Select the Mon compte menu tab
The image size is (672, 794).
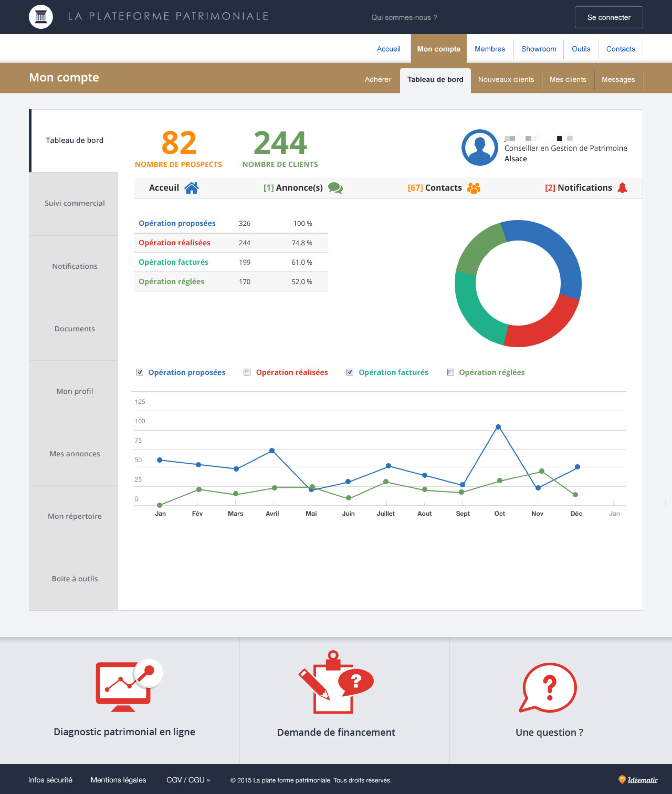(438, 49)
